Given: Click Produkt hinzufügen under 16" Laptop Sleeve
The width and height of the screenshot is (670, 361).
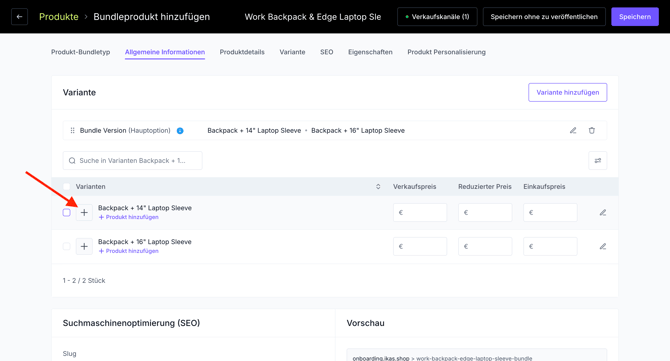Looking at the screenshot, I should [129, 251].
